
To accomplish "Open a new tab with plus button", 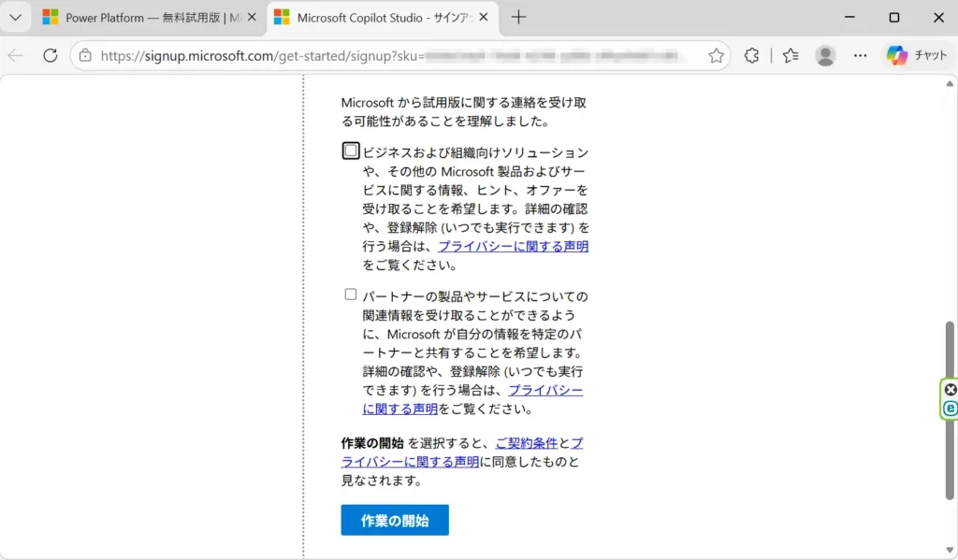I will tap(519, 17).
